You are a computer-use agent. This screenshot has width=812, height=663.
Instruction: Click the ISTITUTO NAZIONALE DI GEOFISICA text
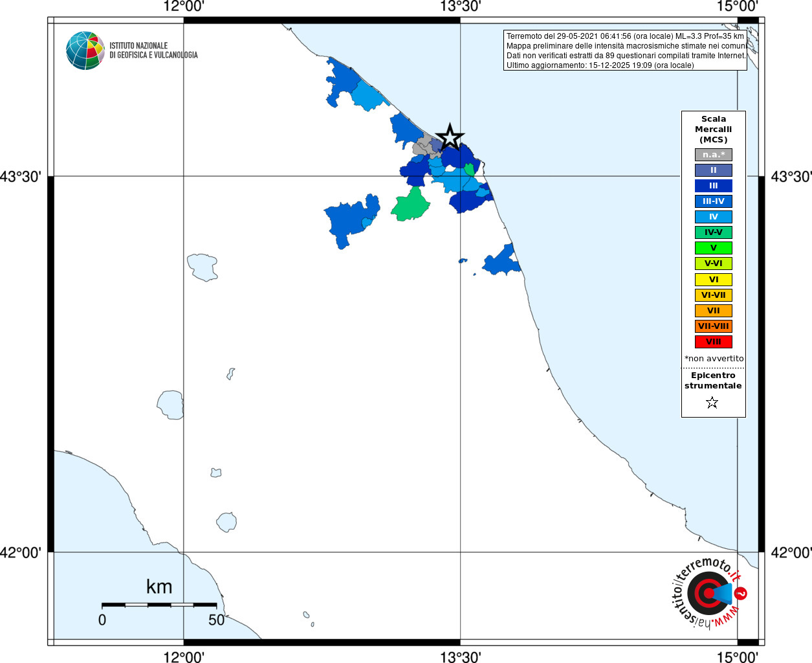(153, 51)
